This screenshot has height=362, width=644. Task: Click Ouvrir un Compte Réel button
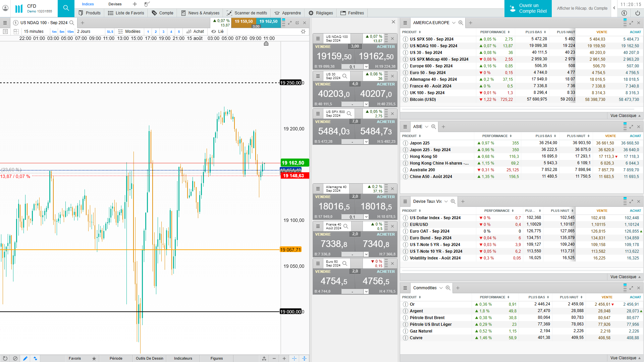[x=528, y=8]
